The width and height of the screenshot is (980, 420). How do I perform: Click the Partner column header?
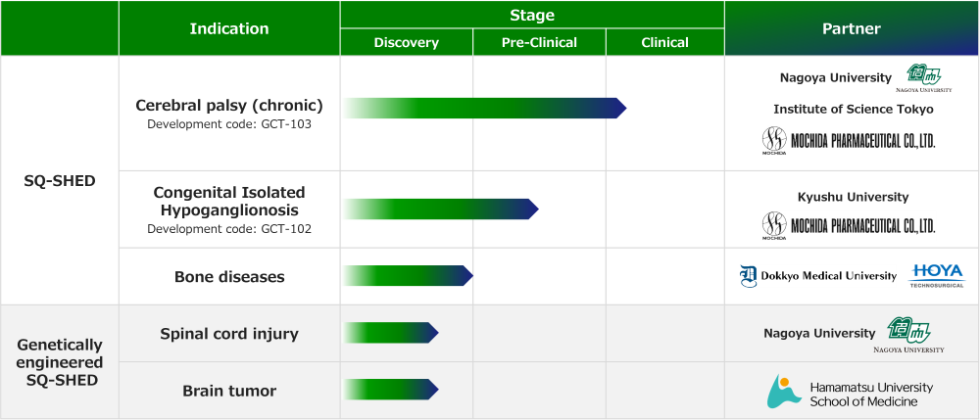click(x=852, y=28)
